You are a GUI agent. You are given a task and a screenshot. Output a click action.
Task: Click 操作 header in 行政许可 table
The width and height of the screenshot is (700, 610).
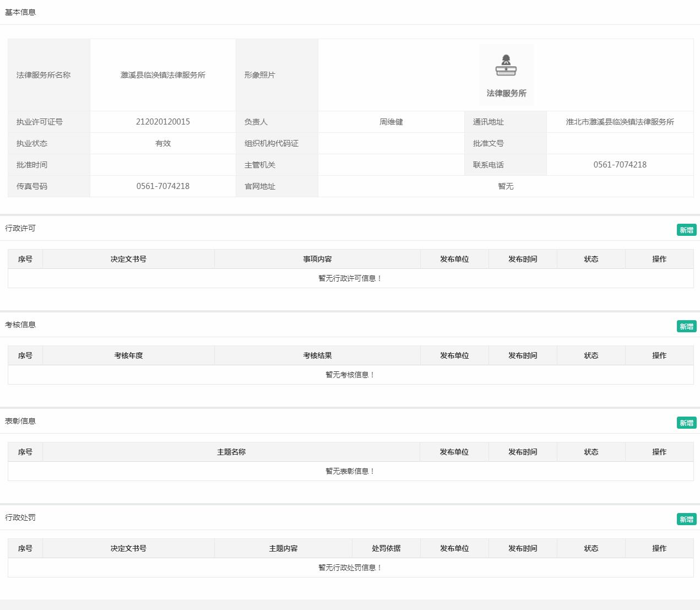[x=659, y=259]
